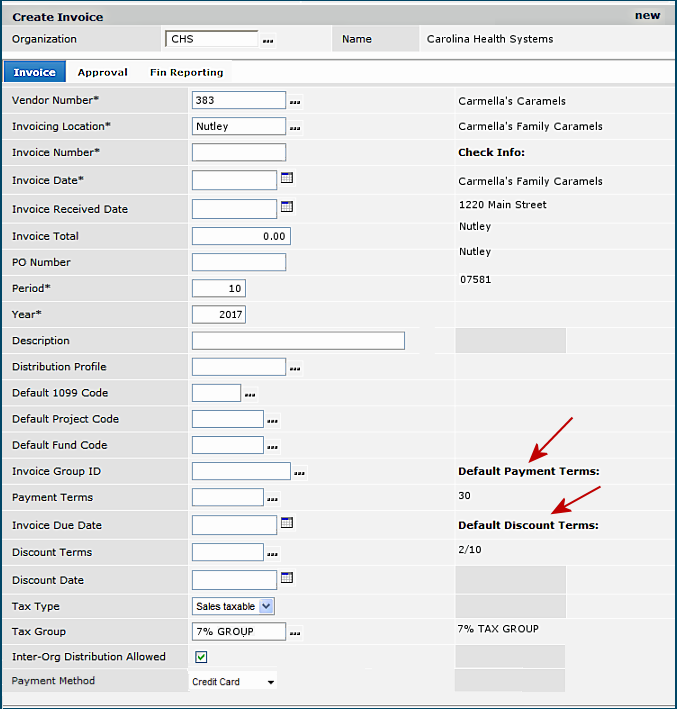This screenshot has width=677, height=709.
Task: Click the Organization lookup ellipsis button
Action: pos(268,41)
